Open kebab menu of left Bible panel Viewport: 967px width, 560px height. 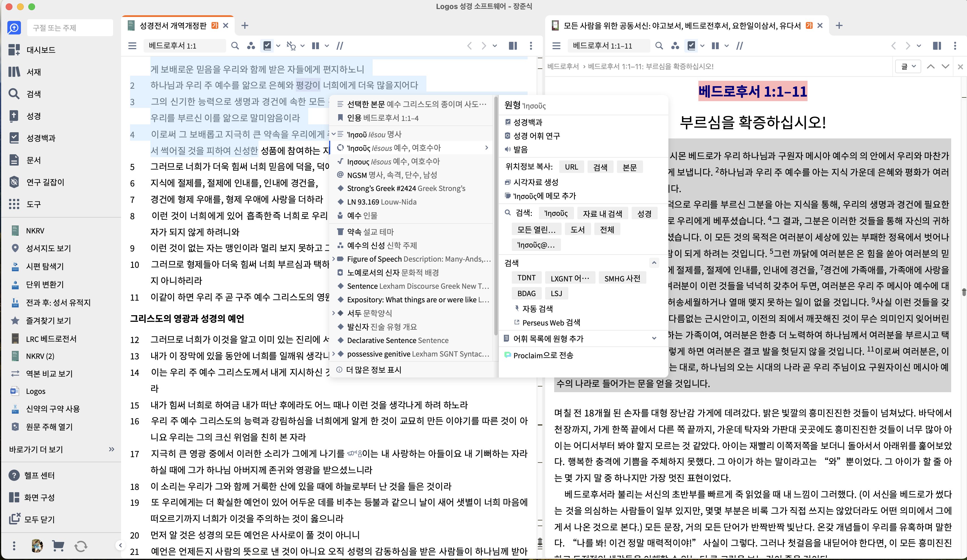click(x=531, y=46)
